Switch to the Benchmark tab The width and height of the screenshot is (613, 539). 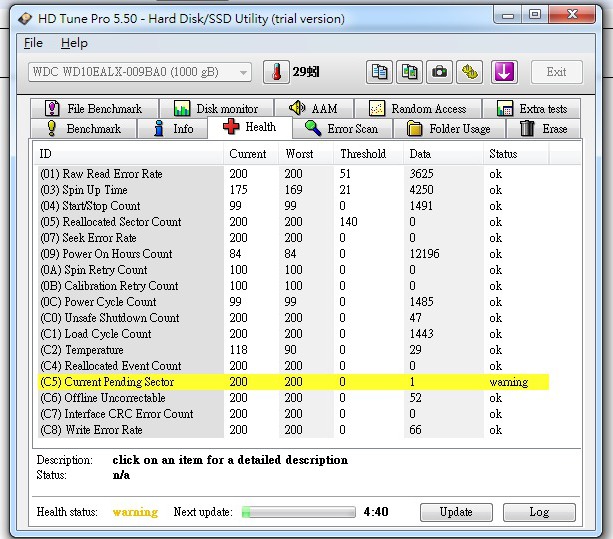[x=84, y=129]
